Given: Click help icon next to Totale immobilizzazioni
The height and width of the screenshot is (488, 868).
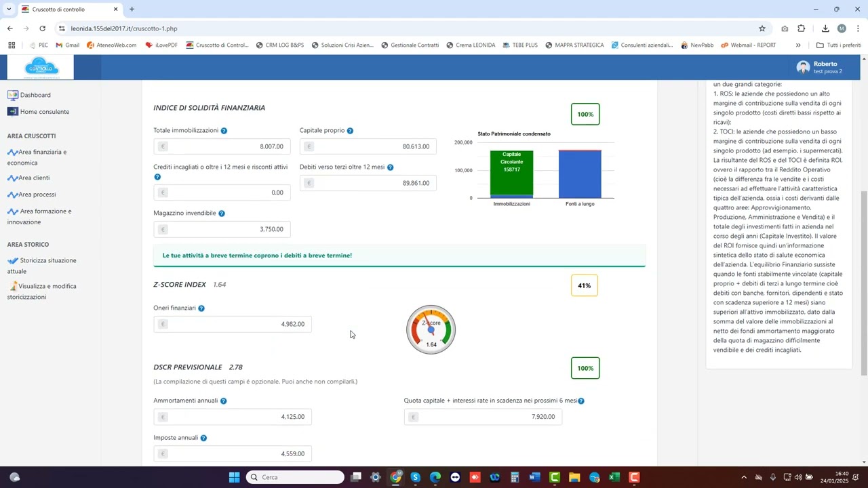Looking at the screenshot, I should click(x=224, y=131).
